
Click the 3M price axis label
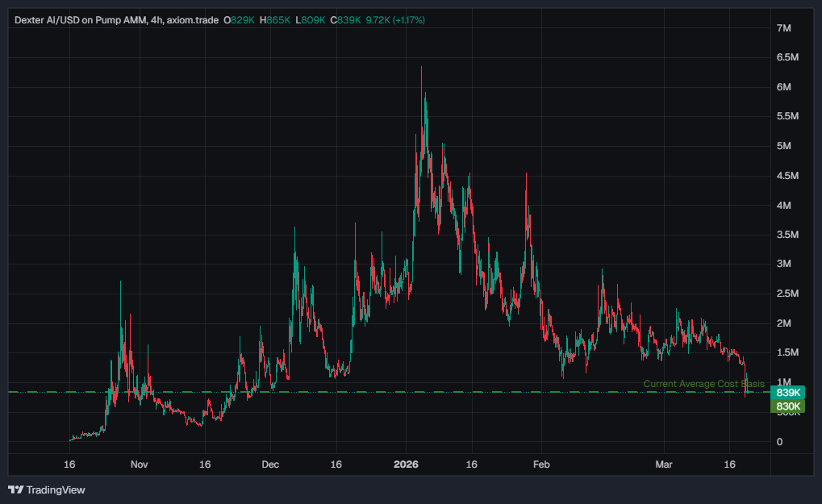[x=784, y=264]
